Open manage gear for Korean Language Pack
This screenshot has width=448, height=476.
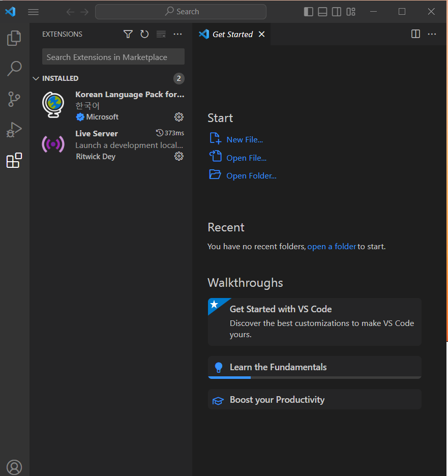pos(179,117)
